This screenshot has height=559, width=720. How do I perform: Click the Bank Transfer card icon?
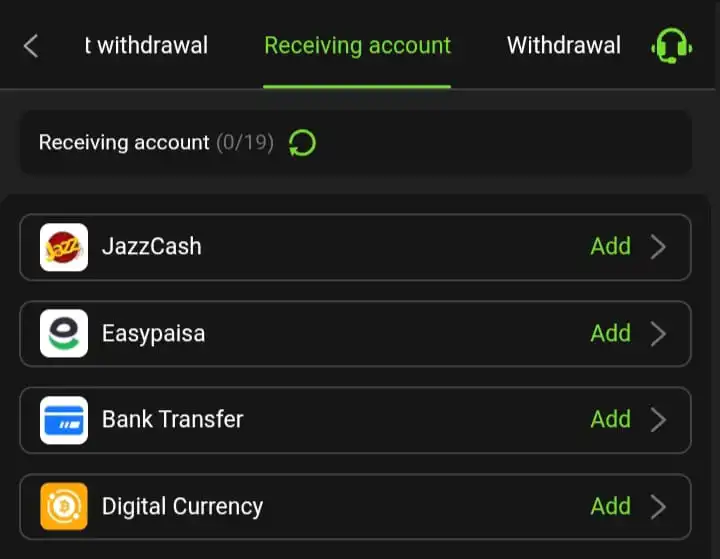64,420
